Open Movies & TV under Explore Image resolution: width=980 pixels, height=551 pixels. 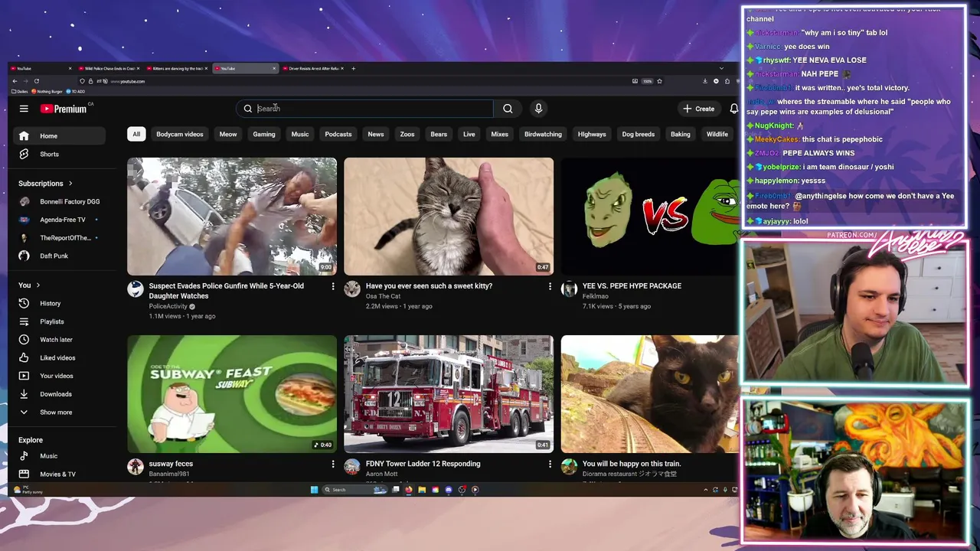(x=59, y=474)
